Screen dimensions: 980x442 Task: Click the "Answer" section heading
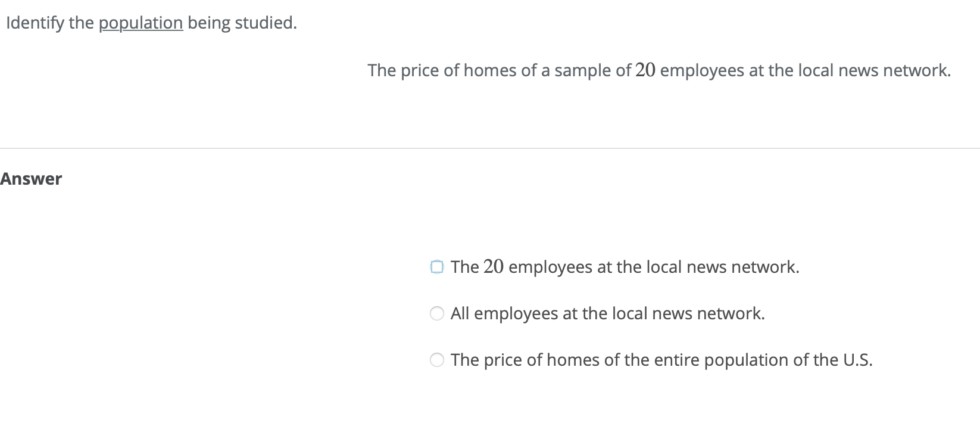(x=31, y=179)
